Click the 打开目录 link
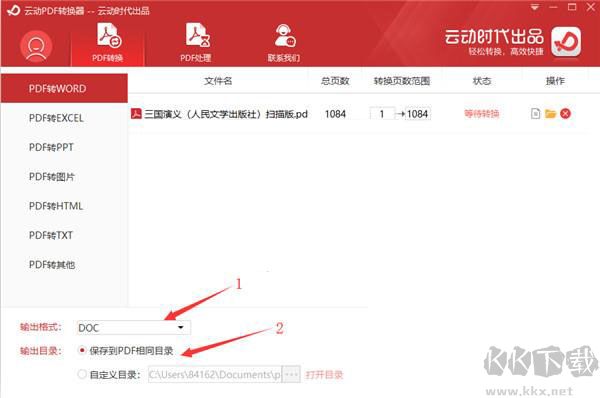This screenshot has height=398, width=600. [324, 374]
